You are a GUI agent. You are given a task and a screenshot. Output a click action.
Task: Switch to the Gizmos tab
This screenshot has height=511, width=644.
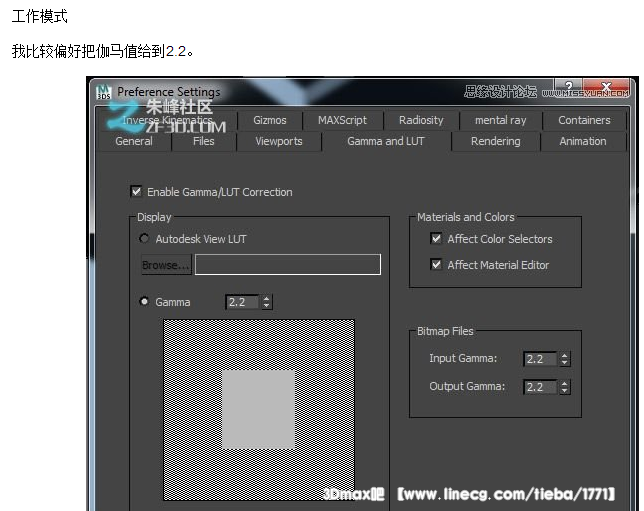pos(269,120)
